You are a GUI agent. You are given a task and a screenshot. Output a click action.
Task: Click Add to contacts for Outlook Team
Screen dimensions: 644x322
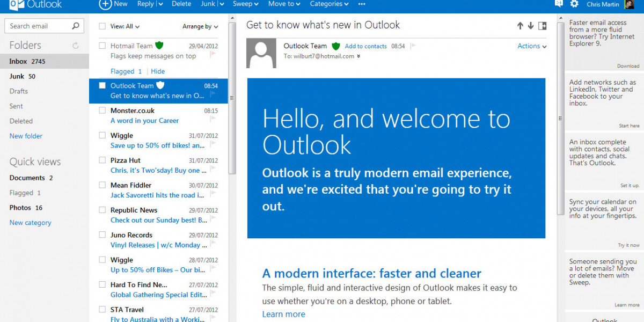click(365, 46)
